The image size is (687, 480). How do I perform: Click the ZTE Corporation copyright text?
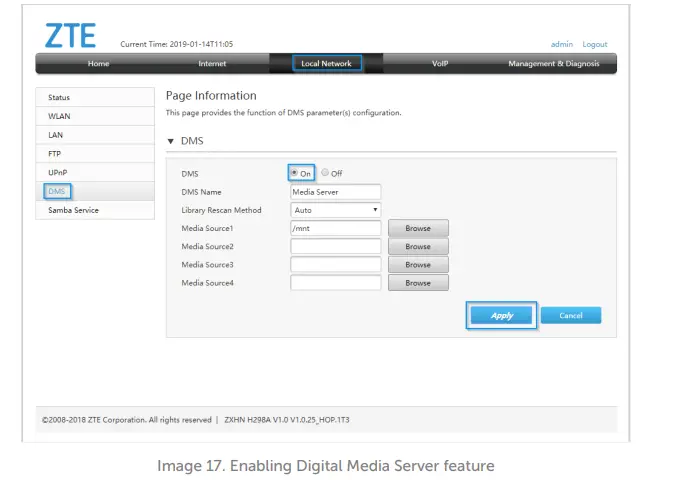[127, 420]
